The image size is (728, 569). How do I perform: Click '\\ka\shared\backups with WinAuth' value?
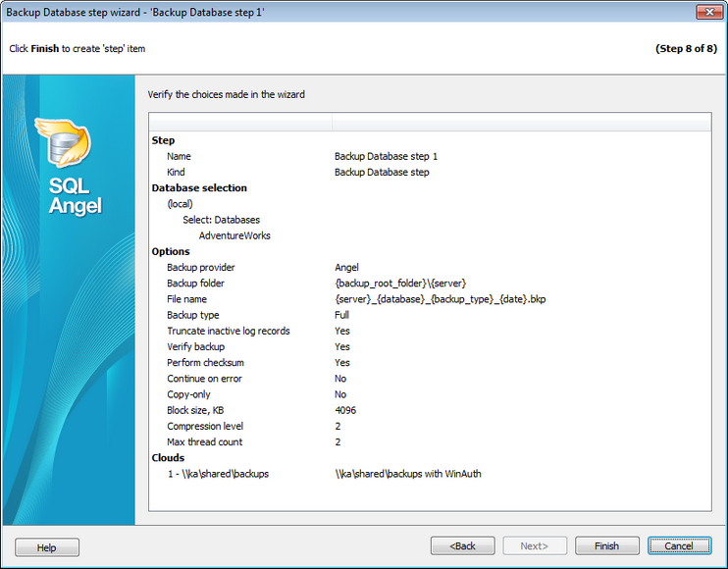pyautogui.click(x=407, y=474)
